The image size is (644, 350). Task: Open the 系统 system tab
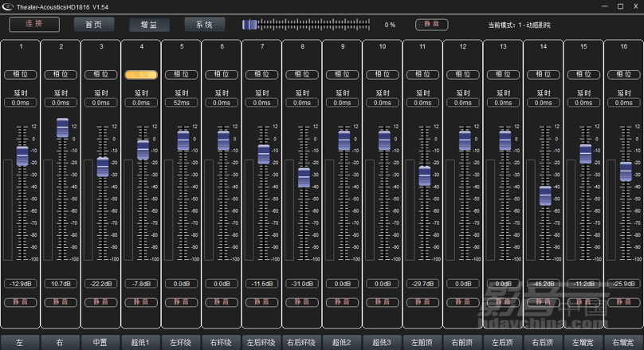tap(204, 24)
